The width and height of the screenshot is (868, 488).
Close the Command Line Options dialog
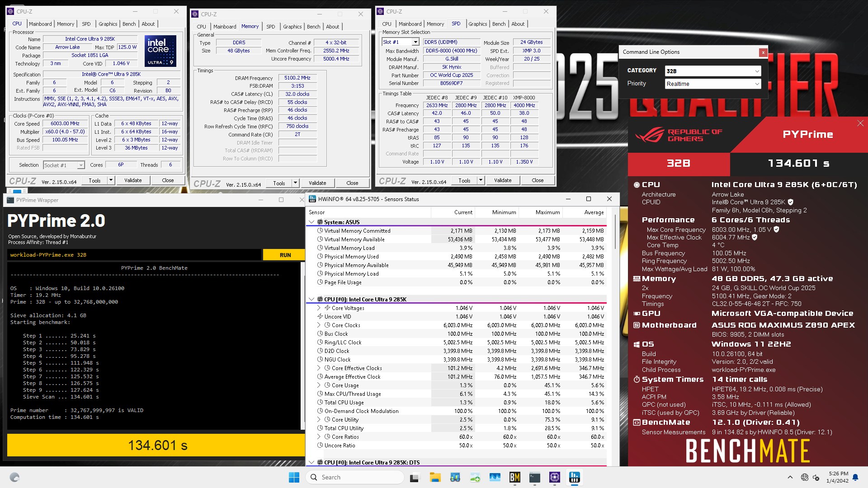pyautogui.click(x=763, y=52)
